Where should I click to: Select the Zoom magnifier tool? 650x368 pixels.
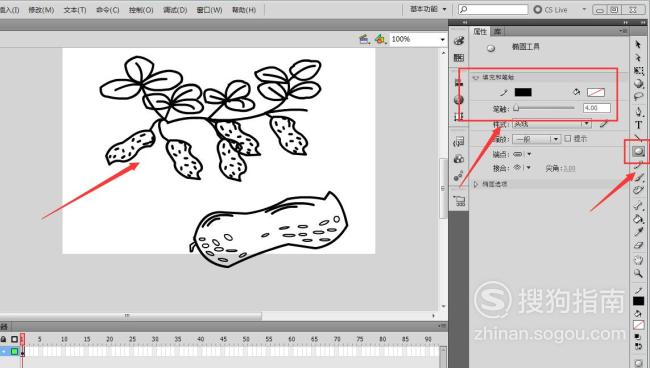pyautogui.click(x=638, y=273)
